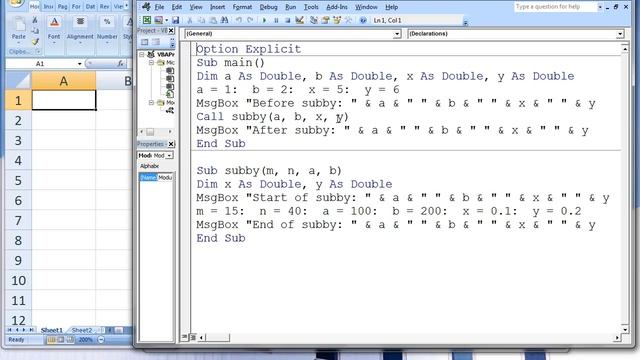
Task: Open the Tools menu
Action: pos(311,7)
